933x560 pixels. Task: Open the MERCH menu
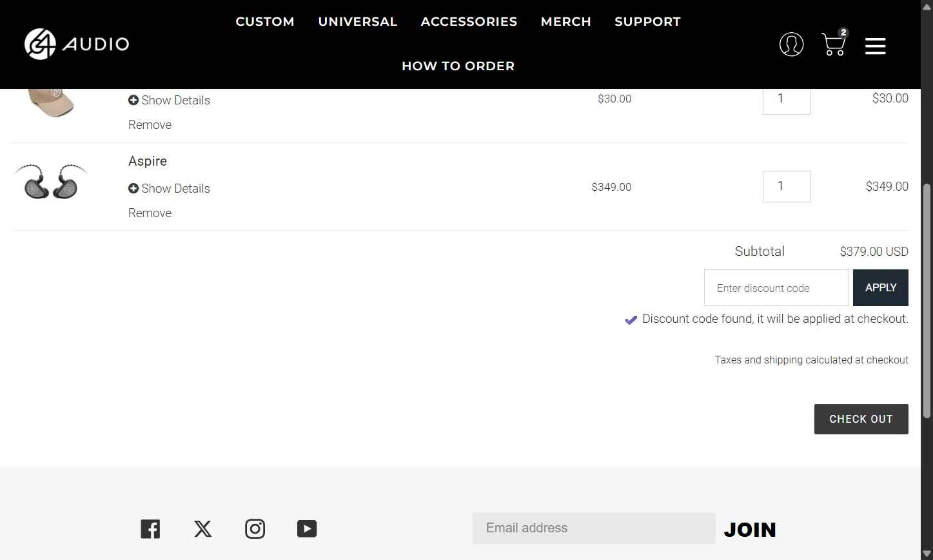(566, 21)
